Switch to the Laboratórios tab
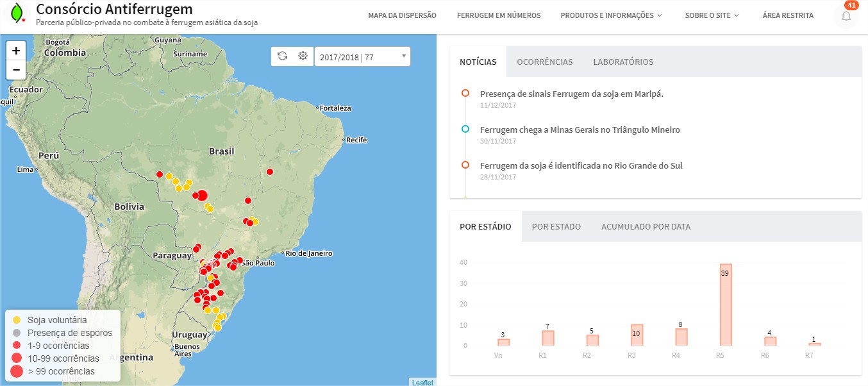Image resolution: width=868 pixels, height=386 pixels. (x=623, y=62)
